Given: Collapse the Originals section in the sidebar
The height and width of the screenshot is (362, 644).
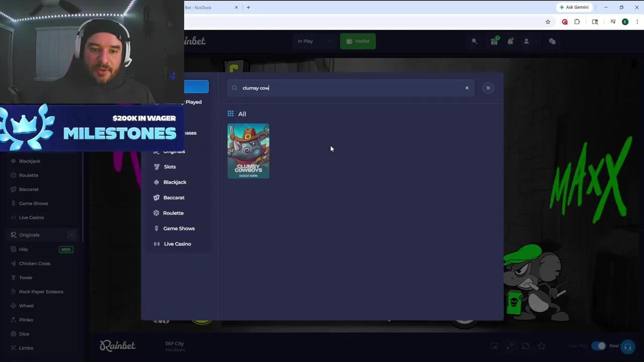Looking at the screenshot, I should [71, 235].
